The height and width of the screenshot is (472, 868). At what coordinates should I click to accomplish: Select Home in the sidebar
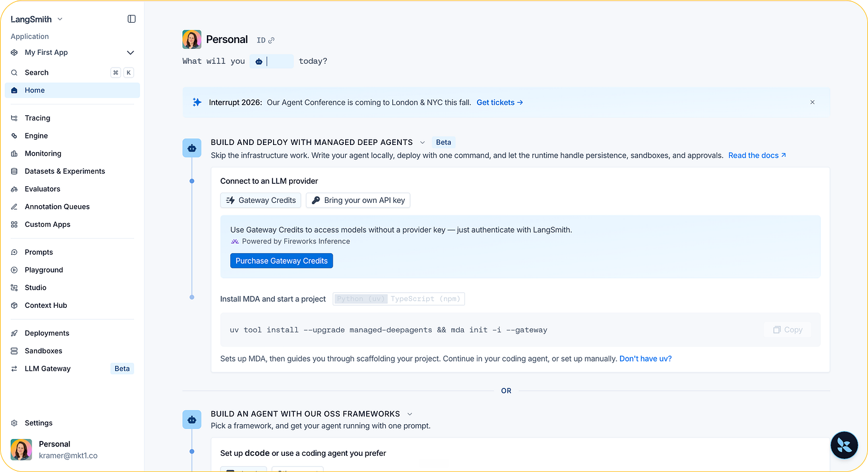pos(72,90)
